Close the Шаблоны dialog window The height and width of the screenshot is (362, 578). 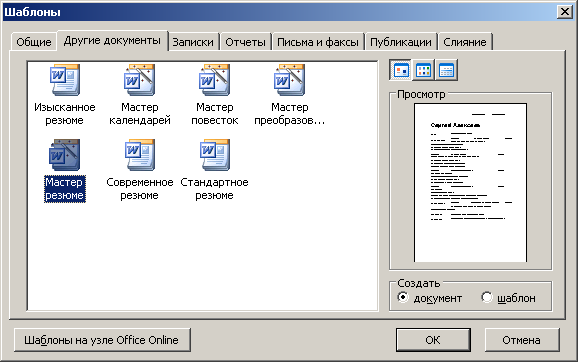pyautogui.click(x=565, y=12)
